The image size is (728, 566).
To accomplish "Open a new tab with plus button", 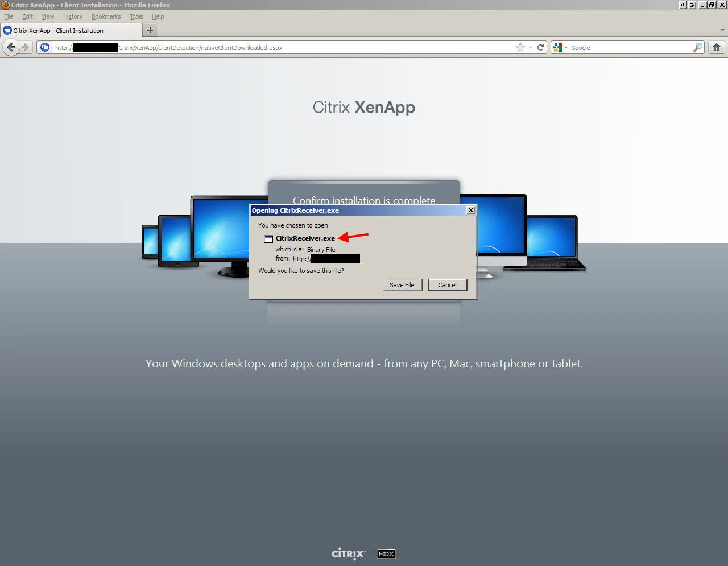I will click(x=150, y=30).
